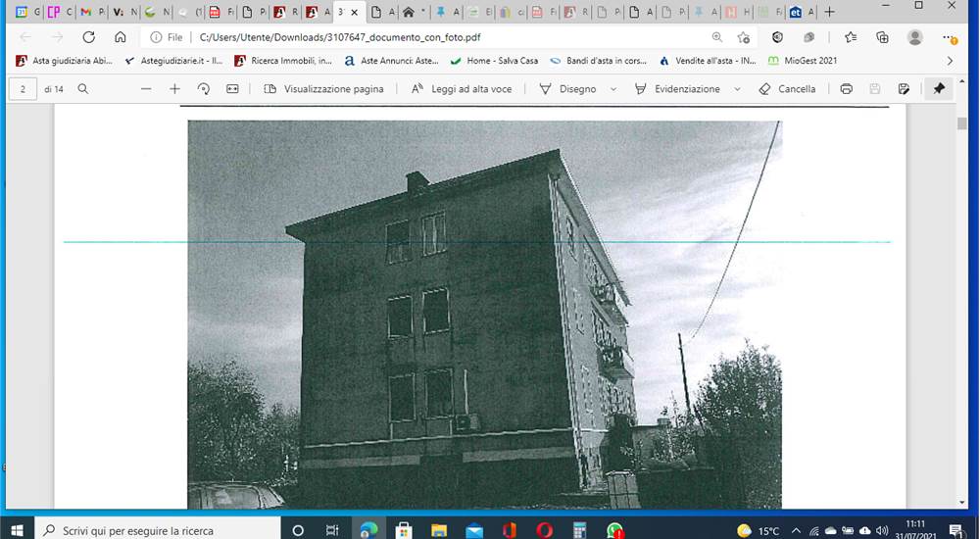Open the shield tracking extension icon
980x539 pixels.
coord(777,37)
